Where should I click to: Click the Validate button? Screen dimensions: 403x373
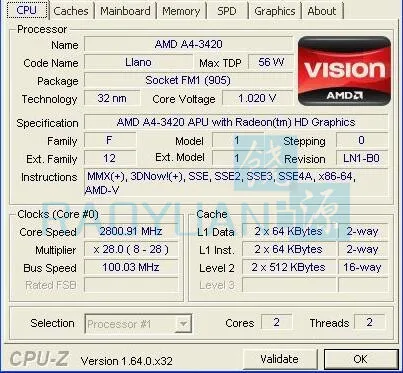(279, 359)
